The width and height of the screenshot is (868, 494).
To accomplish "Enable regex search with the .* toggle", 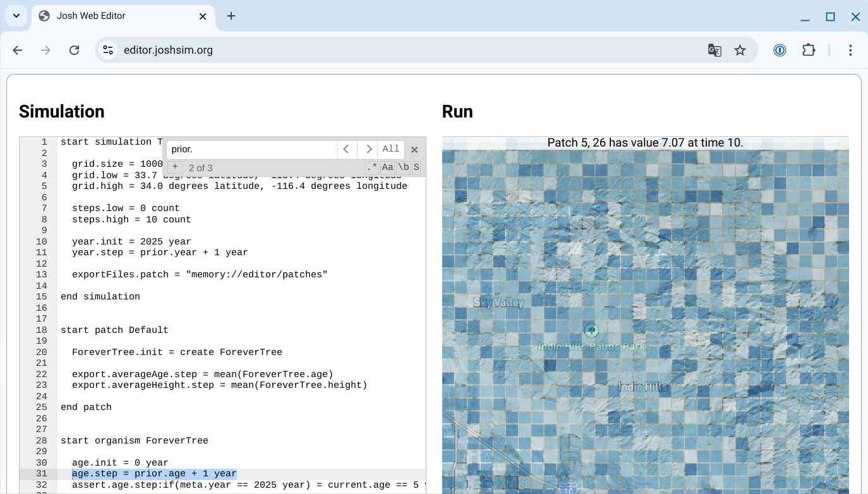I will (x=371, y=167).
